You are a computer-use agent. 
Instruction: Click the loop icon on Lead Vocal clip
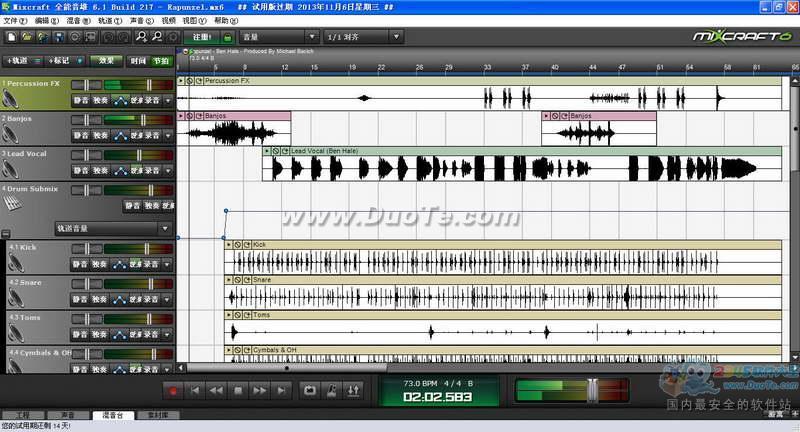click(285, 151)
